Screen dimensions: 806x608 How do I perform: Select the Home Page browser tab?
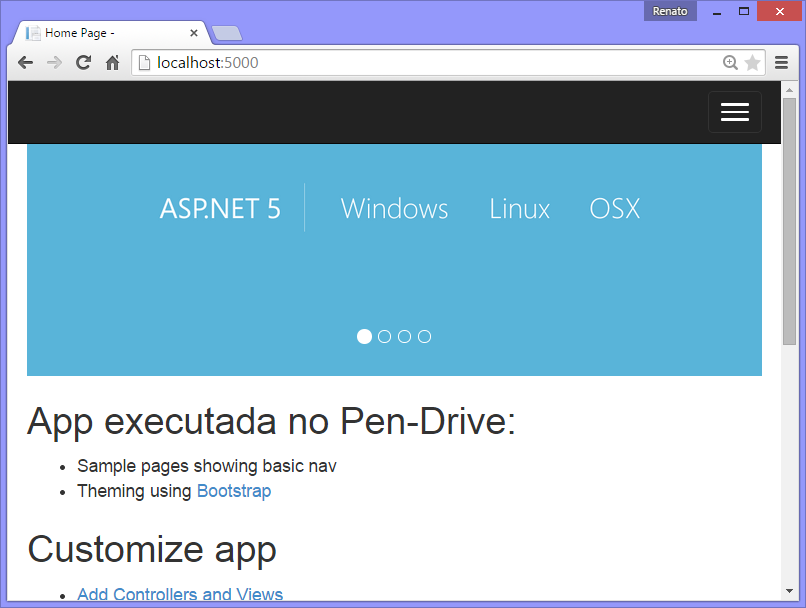coord(111,33)
